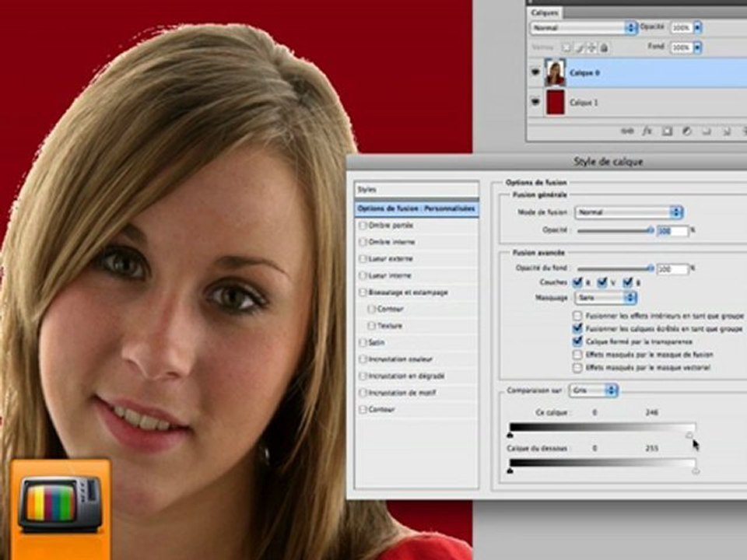Enable the Ombre portée checkbox
747x560 pixels.
point(363,226)
